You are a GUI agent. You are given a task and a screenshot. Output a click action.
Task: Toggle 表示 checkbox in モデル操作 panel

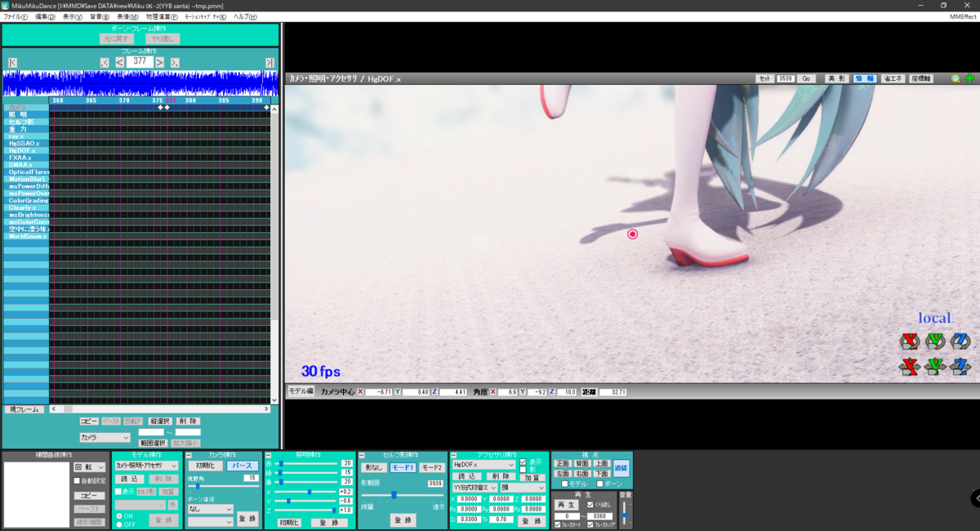coord(118,492)
